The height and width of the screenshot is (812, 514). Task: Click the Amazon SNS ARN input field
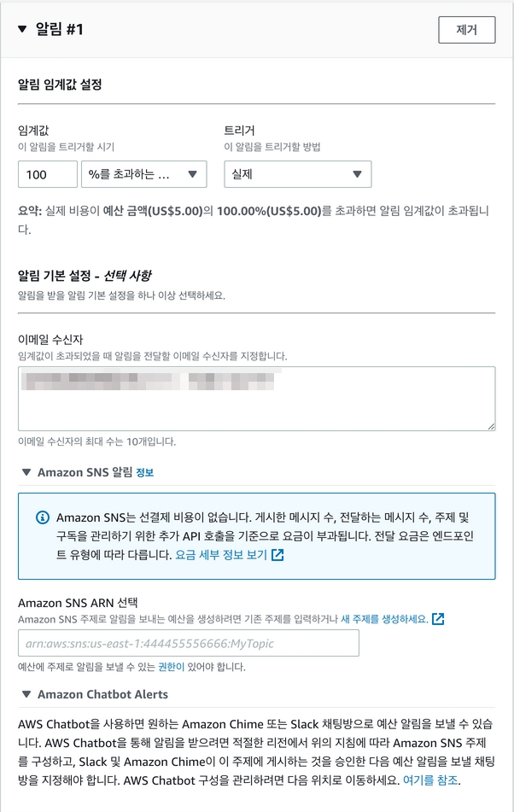pos(188,643)
